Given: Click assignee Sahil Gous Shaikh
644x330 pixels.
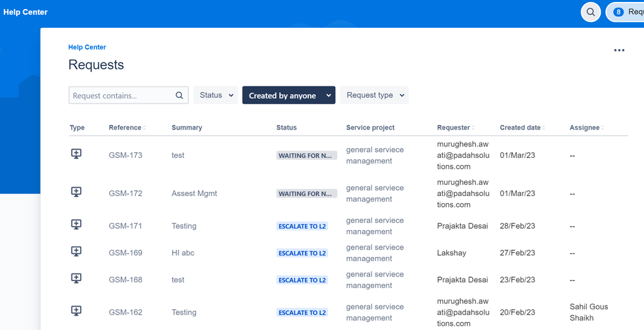Looking at the screenshot, I should tap(589, 313).
